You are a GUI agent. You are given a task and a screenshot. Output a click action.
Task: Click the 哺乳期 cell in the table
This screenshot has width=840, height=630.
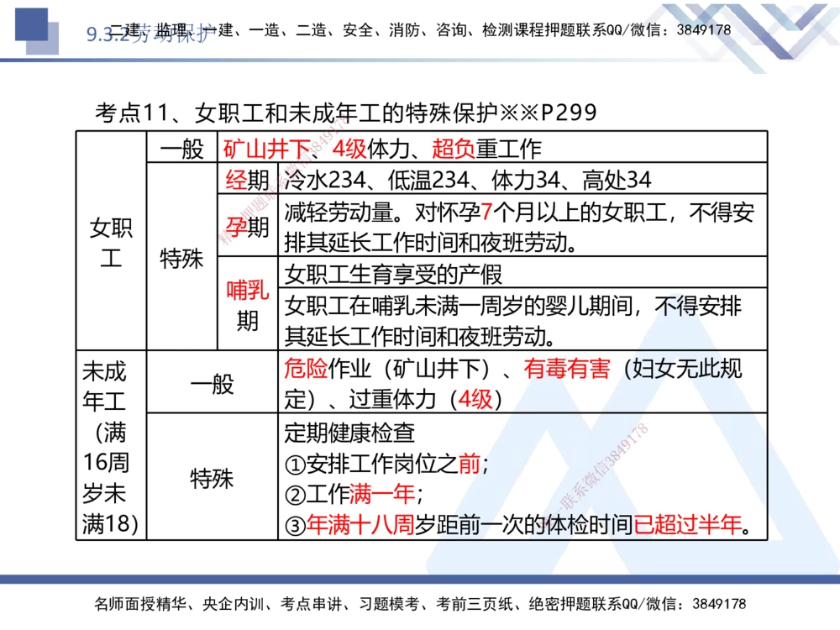pos(249,305)
